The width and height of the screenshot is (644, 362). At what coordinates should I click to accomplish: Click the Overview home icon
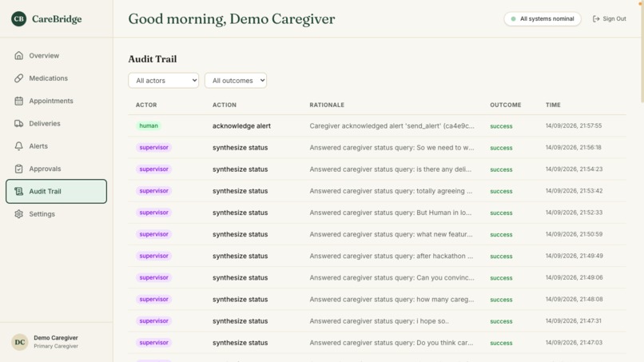19,55
